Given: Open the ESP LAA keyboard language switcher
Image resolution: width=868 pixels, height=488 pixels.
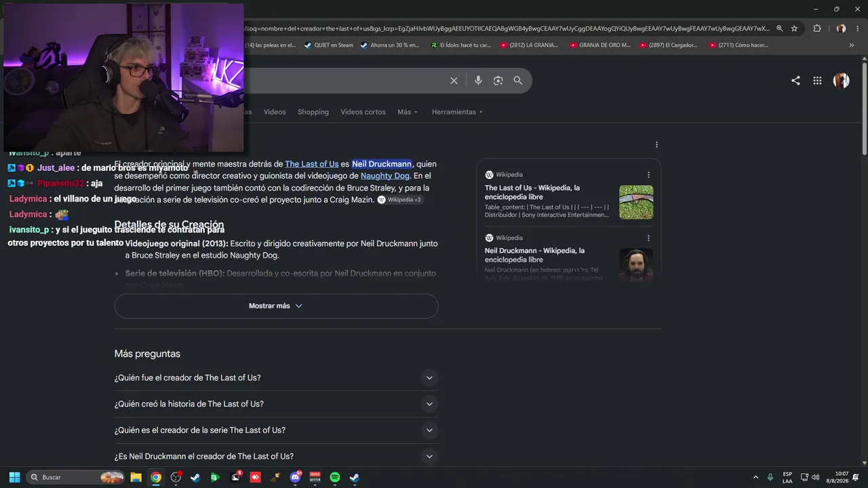Looking at the screenshot, I should (787, 477).
